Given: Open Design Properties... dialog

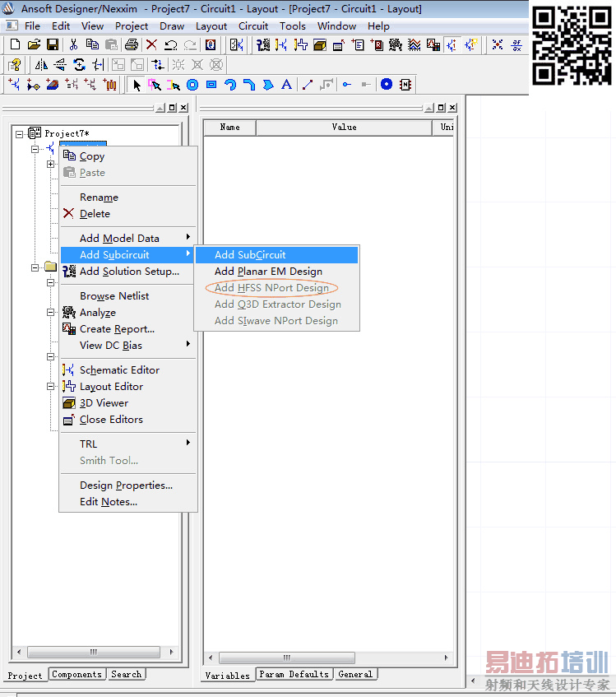Looking at the screenshot, I should (128, 485).
